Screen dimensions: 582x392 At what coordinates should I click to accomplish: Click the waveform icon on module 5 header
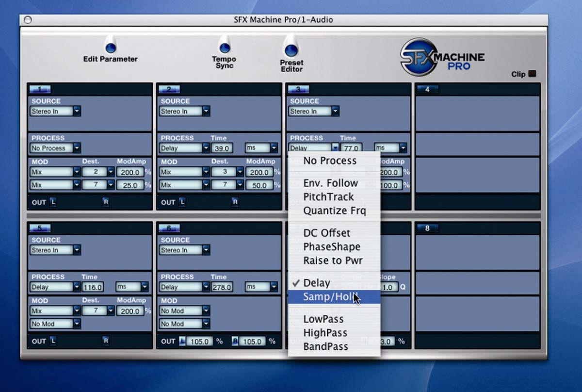coord(41,228)
